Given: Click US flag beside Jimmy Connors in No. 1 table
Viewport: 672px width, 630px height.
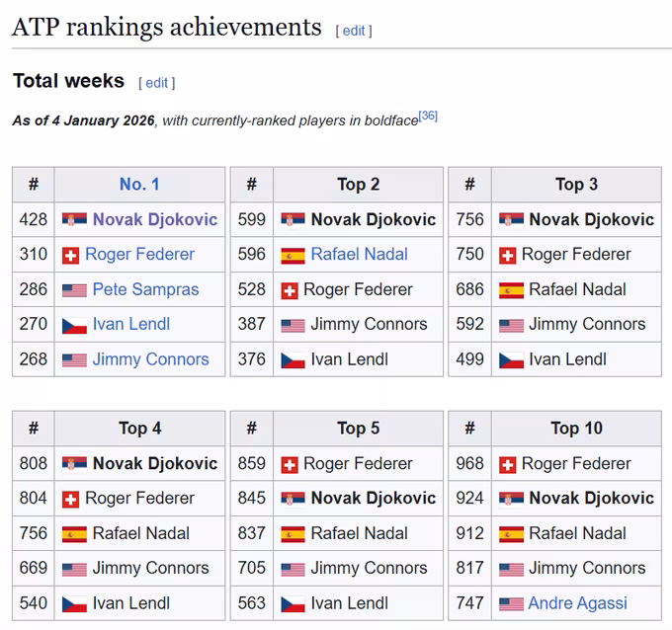Looking at the screenshot, I should (x=74, y=360).
